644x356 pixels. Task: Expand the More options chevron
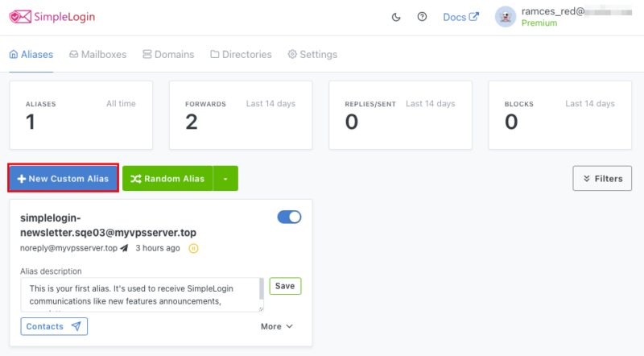tap(277, 326)
